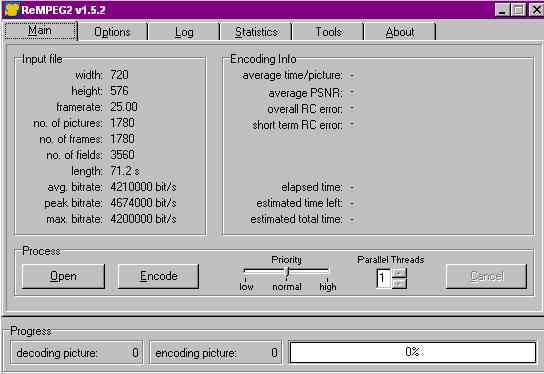Click the no. of fields value 3560

click(x=122, y=154)
